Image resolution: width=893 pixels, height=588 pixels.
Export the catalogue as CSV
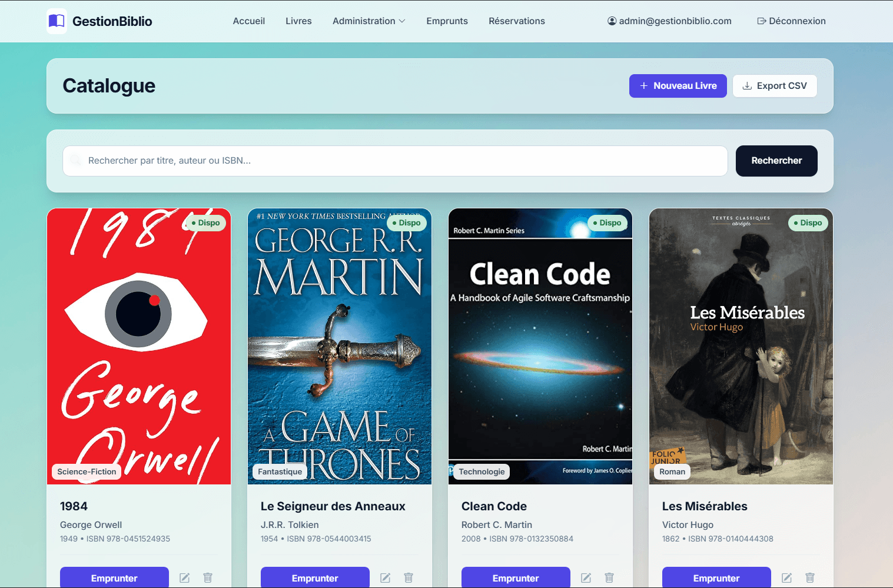(775, 86)
